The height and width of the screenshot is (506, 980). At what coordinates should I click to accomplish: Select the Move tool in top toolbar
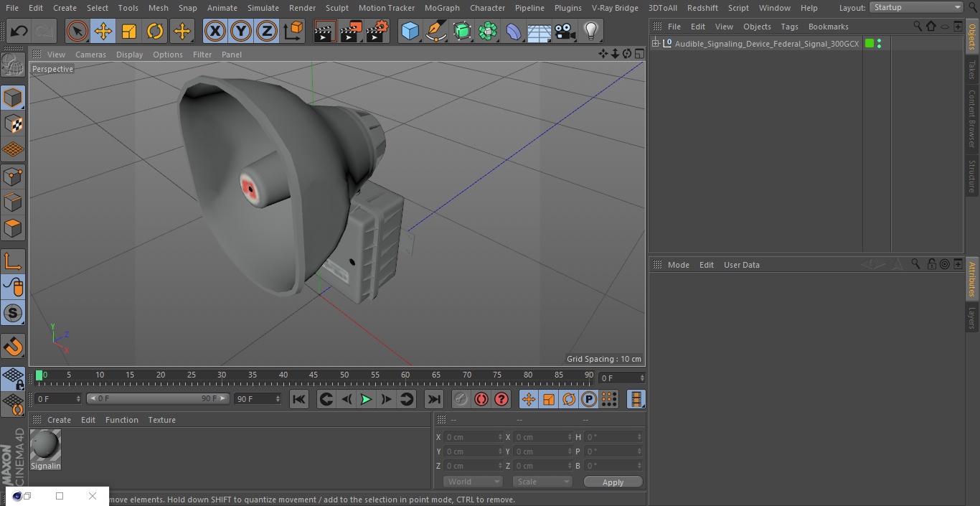click(x=103, y=32)
